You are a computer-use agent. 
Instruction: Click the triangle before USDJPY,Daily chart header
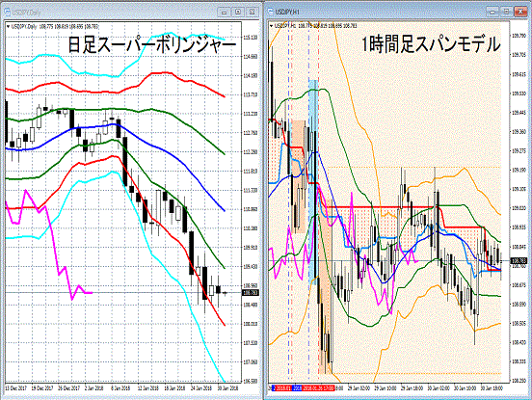click(8, 26)
